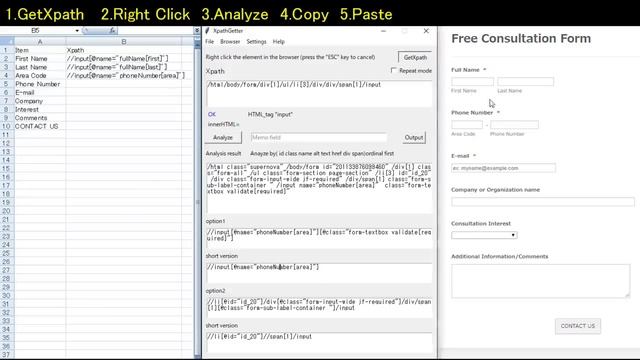Select column A header in Excel
This screenshot has width=640, height=360.
[x=40, y=42]
